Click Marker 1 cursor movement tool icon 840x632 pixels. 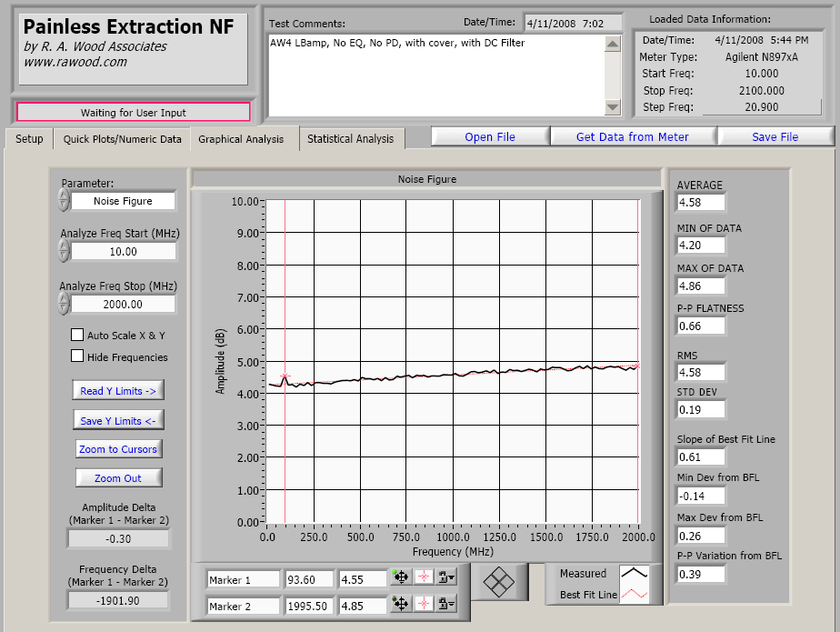pyautogui.click(x=400, y=577)
